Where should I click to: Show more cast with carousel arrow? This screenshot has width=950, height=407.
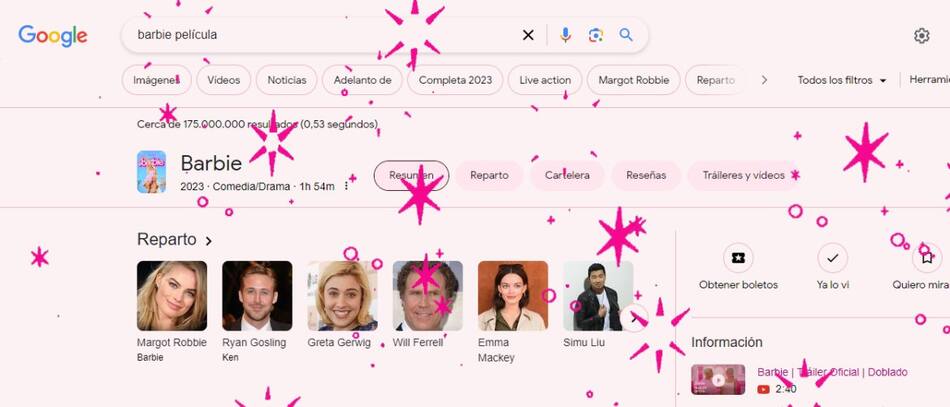635,318
